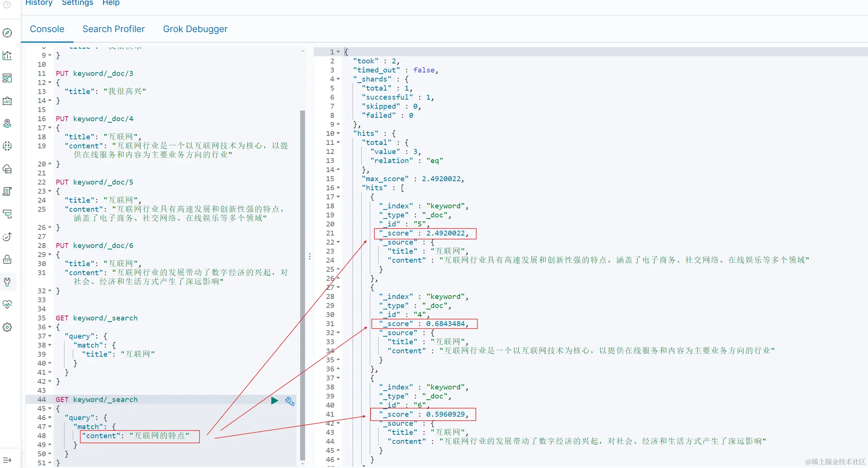The width and height of the screenshot is (868, 468).
Task: Click green play button to send request
Action: click(275, 400)
